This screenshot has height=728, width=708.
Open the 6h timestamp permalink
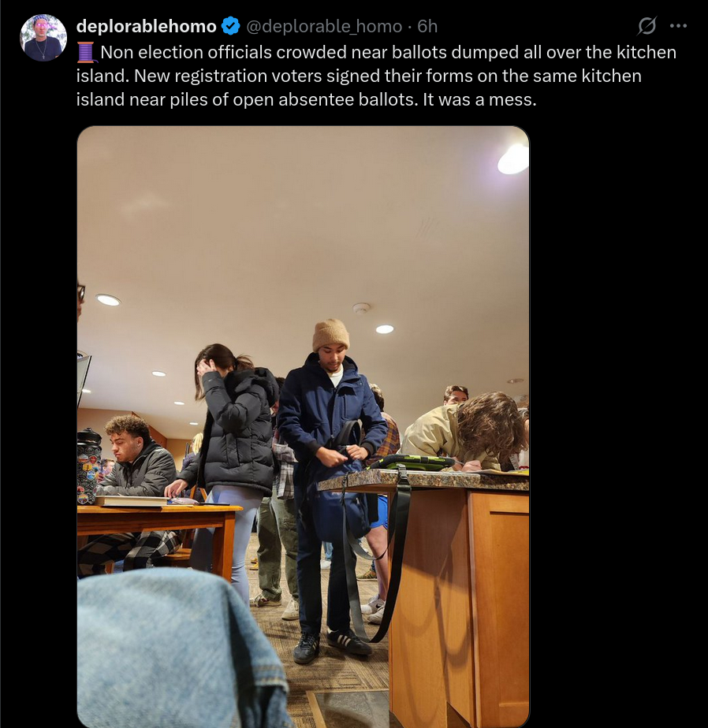(427, 27)
